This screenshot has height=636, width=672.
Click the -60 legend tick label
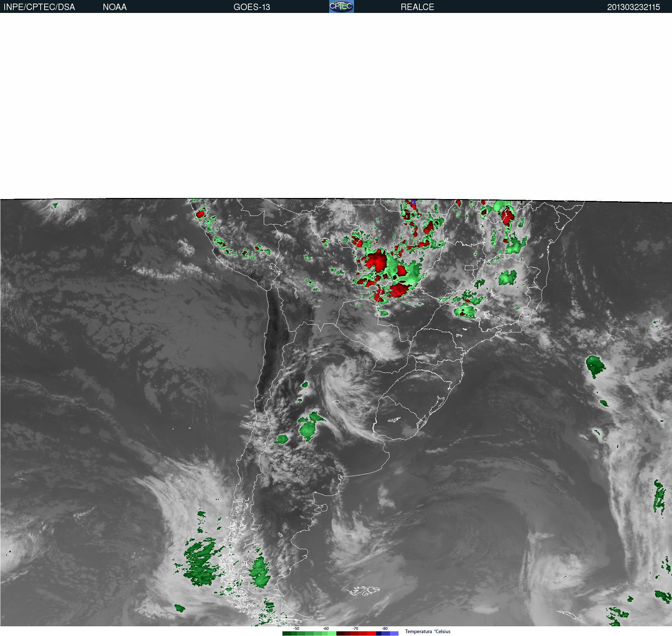326,628
